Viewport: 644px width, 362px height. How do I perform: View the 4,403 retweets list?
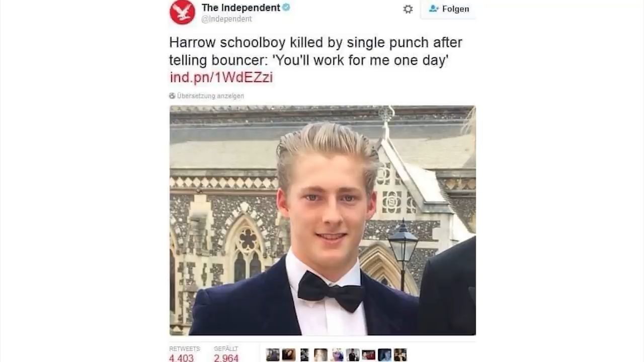(181, 354)
